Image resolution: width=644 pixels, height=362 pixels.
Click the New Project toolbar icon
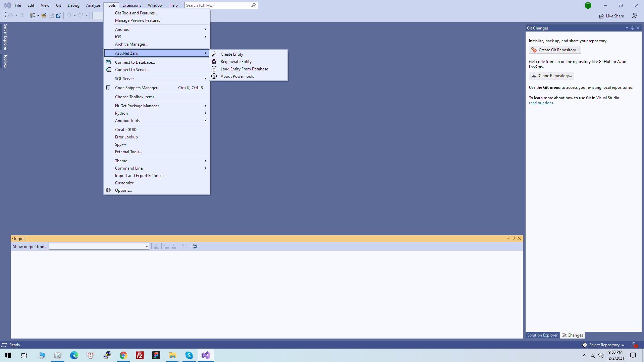coord(33,15)
